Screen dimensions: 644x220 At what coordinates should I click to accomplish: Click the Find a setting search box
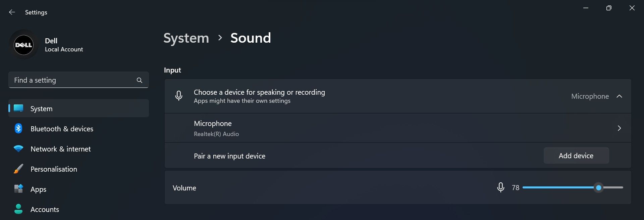(x=72, y=80)
